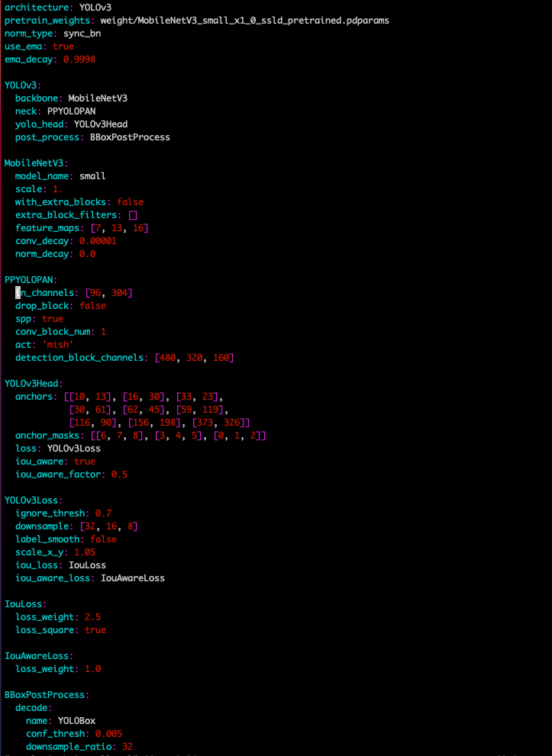This screenshot has width=552, height=756.
Task: Click the 'detection_block_channels' key
Action: click(79, 358)
